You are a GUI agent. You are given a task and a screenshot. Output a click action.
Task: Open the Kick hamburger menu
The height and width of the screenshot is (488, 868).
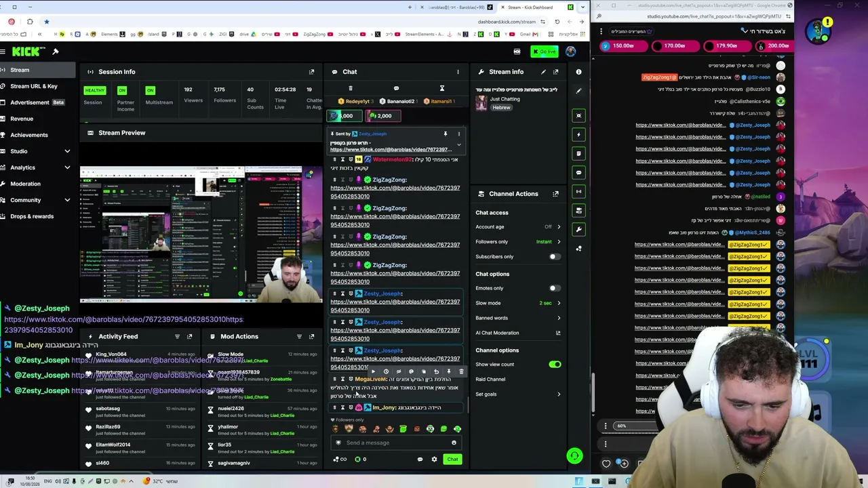pos(3,52)
